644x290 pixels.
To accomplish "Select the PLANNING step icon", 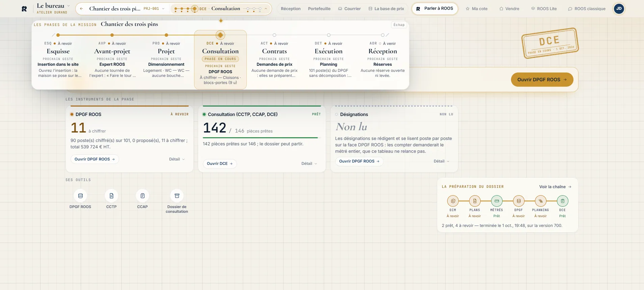I will 540,201.
